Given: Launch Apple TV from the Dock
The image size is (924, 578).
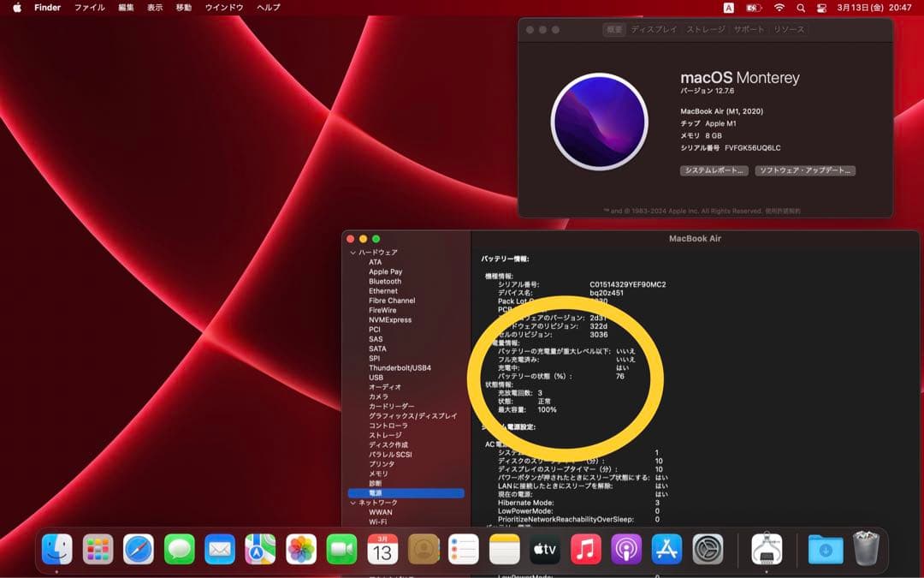Looking at the screenshot, I should point(545,549).
